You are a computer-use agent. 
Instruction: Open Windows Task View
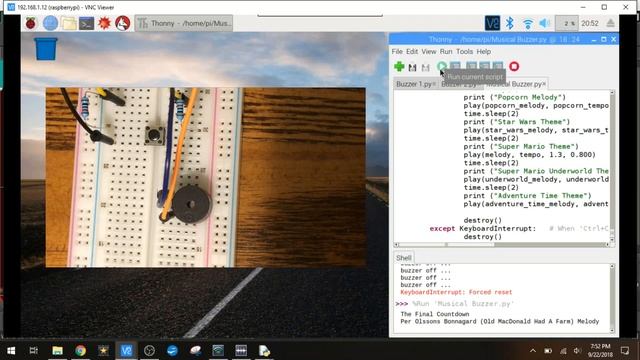click(x=34, y=351)
